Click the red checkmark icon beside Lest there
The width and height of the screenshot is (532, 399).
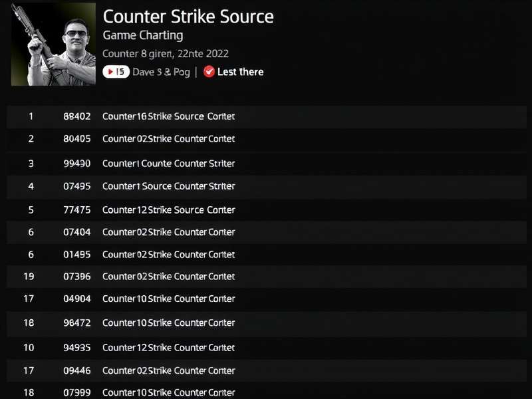pos(209,72)
